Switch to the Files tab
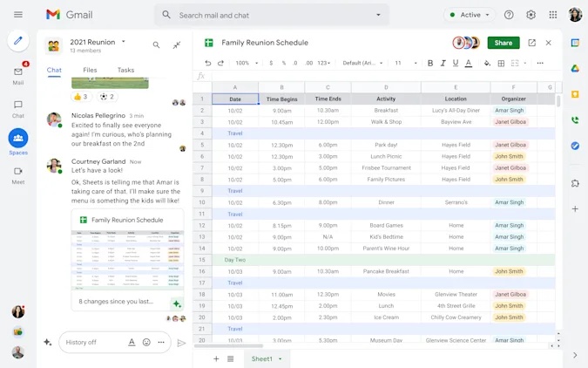Screen dimensions: 588x368 (90, 70)
